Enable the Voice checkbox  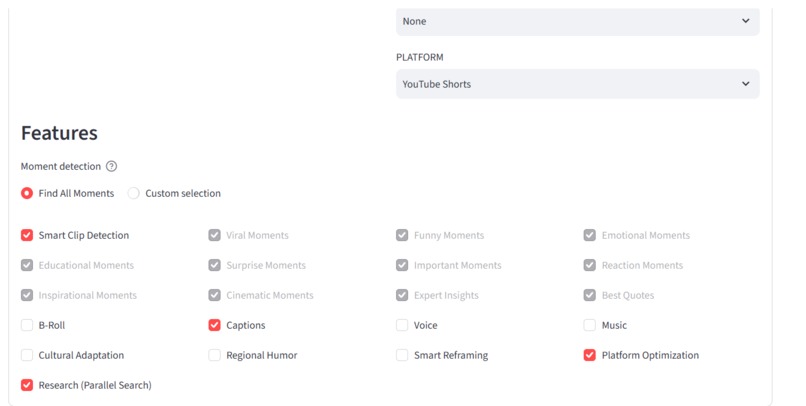pos(402,325)
